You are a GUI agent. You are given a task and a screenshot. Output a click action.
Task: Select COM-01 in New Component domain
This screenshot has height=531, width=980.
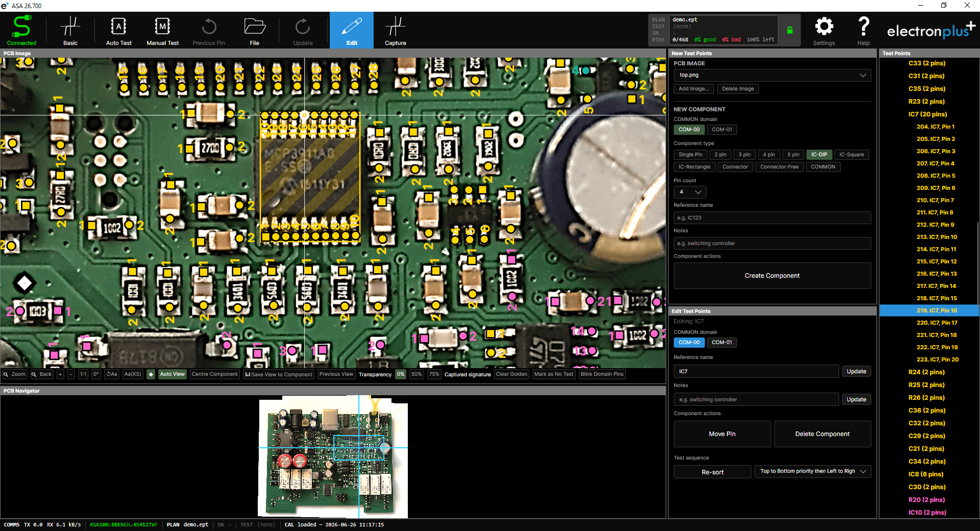click(x=722, y=130)
